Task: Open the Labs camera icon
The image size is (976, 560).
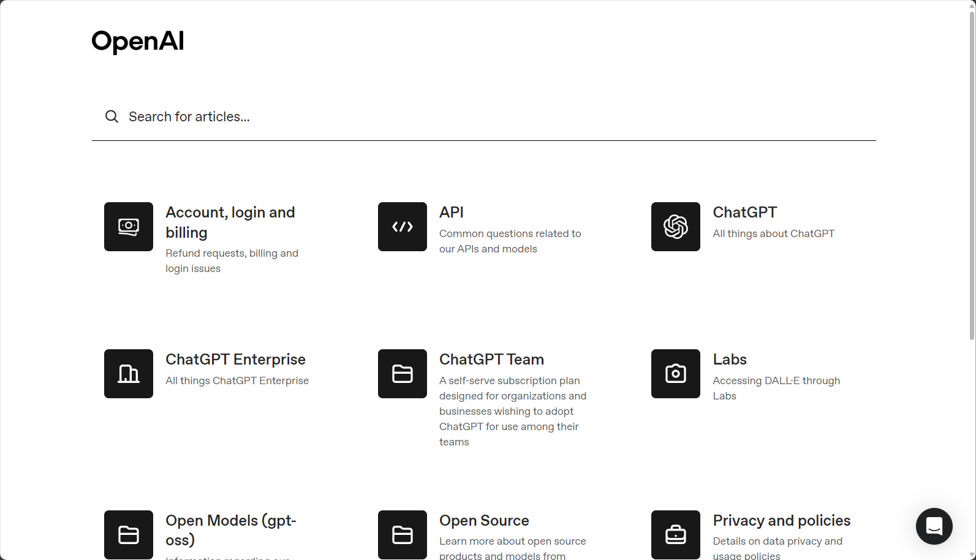Action: pos(676,374)
